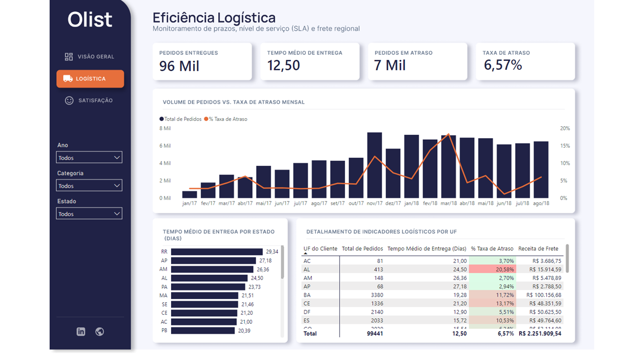Image resolution: width=644 pixels, height=362 pixels.
Task: Click freight revenue R$ 100.156,68 cell
Action: [x=544, y=295]
